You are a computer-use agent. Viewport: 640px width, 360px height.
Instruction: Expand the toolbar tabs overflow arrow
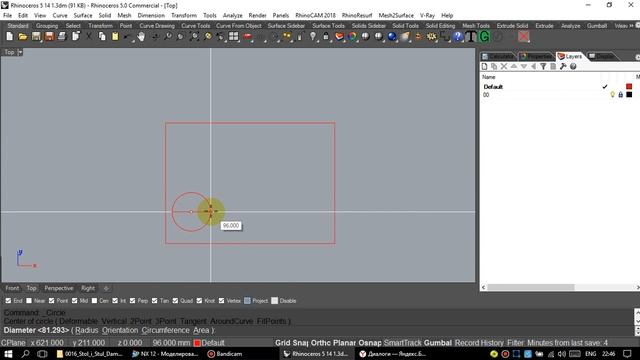pyautogui.click(x=632, y=26)
